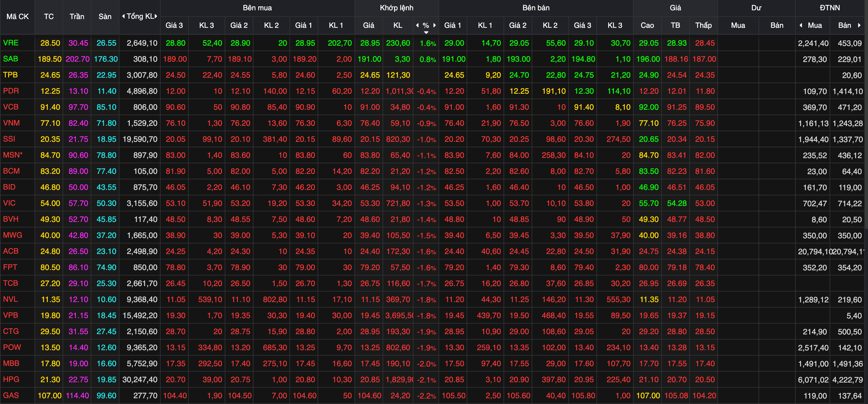
Task: Click HPG total volume 30,247,40
Action: (140, 380)
